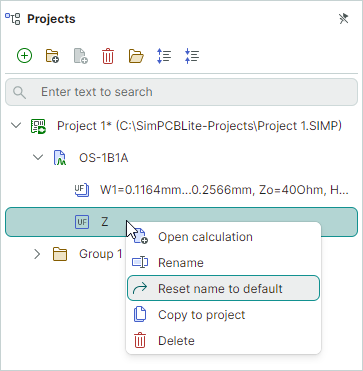The width and height of the screenshot is (363, 371).
Task: Click the UF icon beside Z
Action: (82, 222)
